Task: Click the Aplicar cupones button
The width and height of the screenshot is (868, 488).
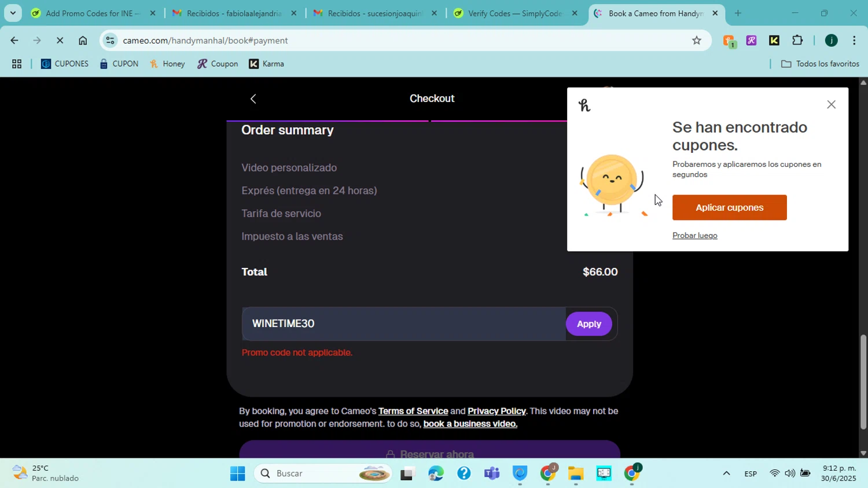Action: tap(729, 208)
